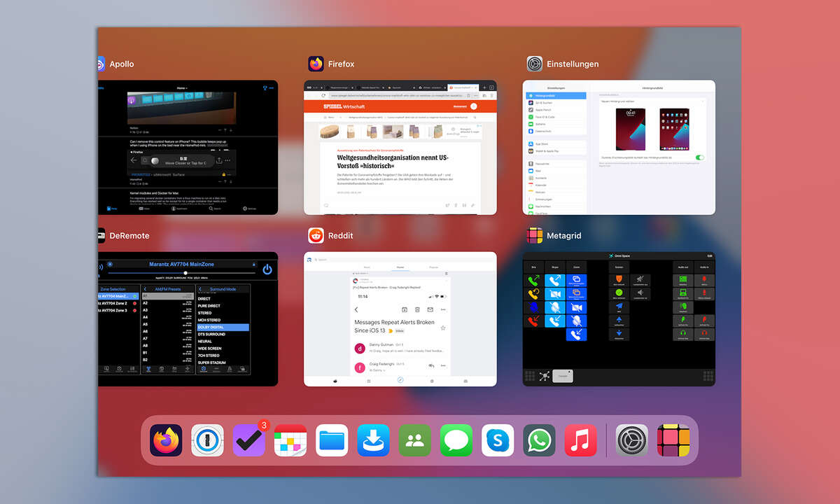This screenshot has height=504, width=840.
Task: Tap the reload icon in the Firefox card
Action: tap(323, 95)
